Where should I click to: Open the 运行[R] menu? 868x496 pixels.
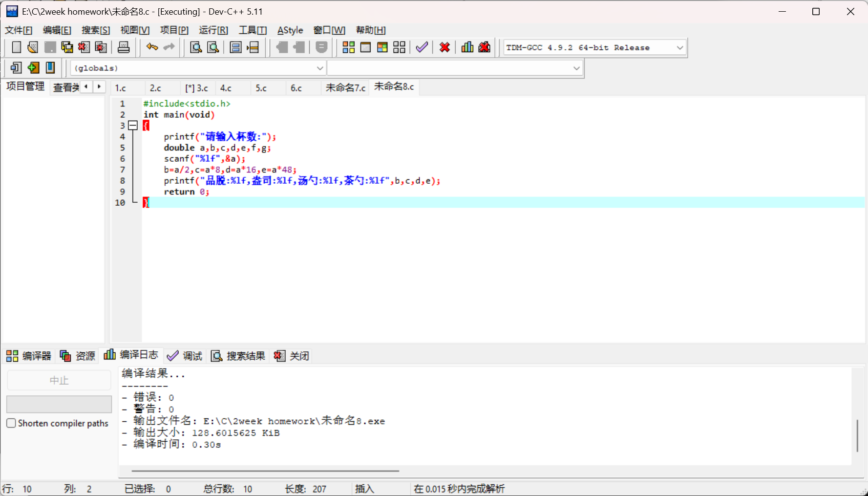213,30
